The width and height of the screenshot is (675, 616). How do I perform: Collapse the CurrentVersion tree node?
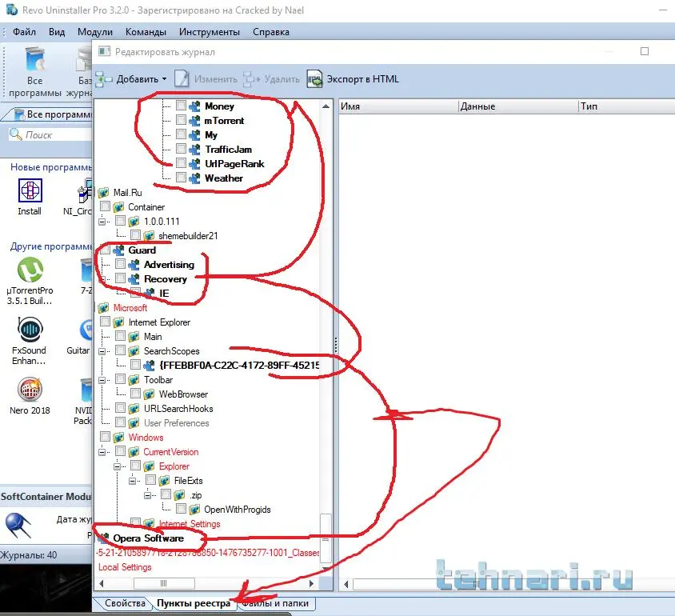102,452
